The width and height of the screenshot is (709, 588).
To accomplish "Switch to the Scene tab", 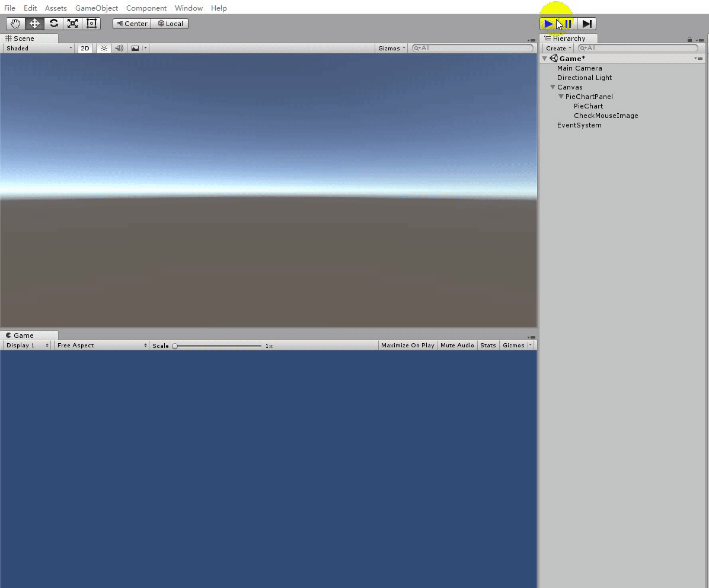I will tap(29, 39).
